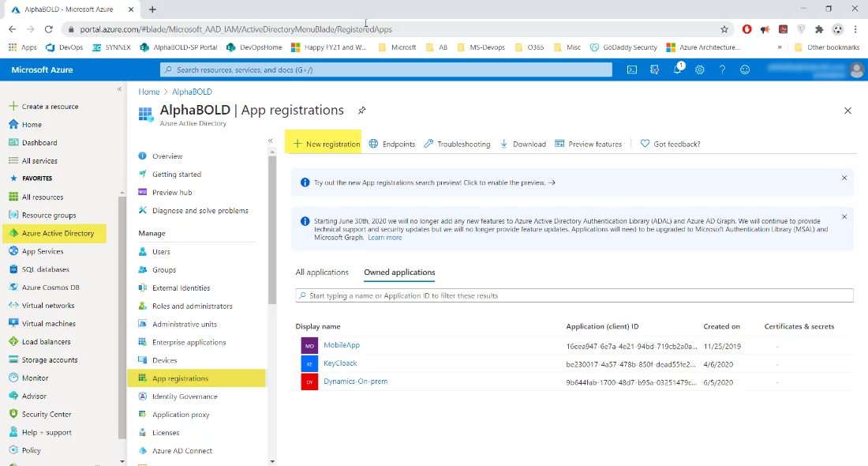Open Application proxy

[181, 415]
